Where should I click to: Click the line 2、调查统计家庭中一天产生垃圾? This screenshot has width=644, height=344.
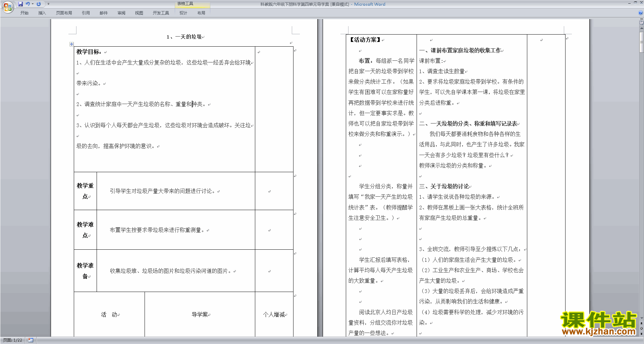142,104
